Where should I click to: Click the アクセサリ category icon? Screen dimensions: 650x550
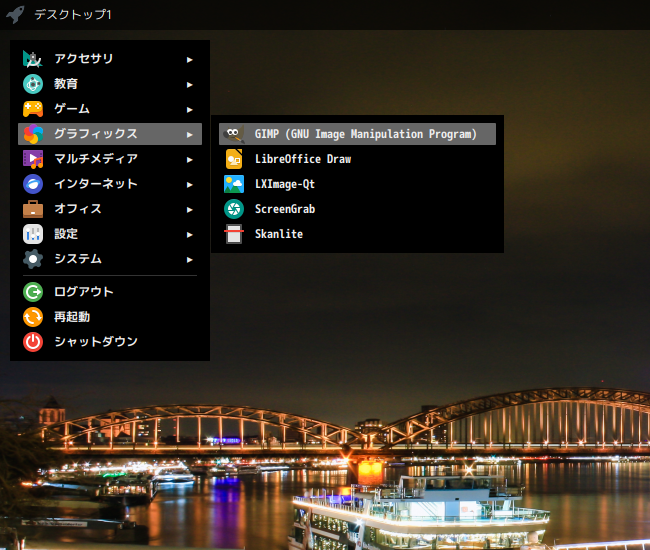coord(33,59)
